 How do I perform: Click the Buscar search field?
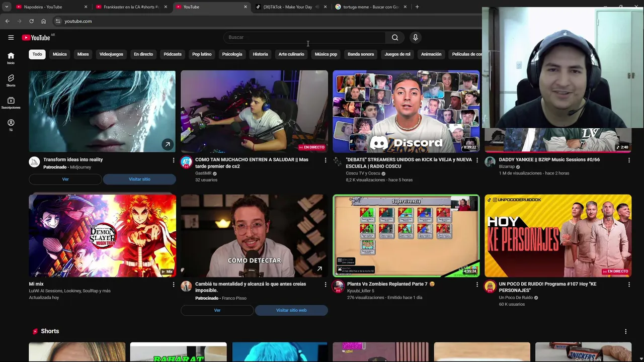click(x=305, y=37)
